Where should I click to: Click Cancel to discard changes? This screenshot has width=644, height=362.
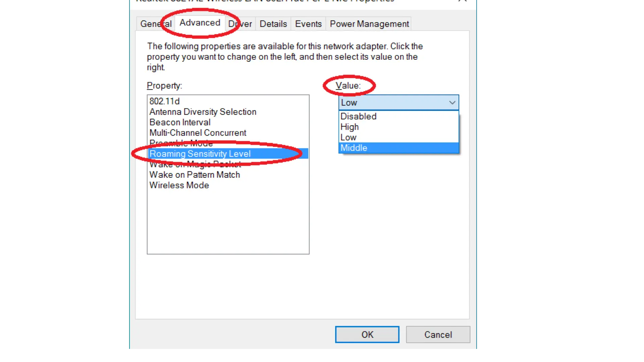tap(438, 335)
